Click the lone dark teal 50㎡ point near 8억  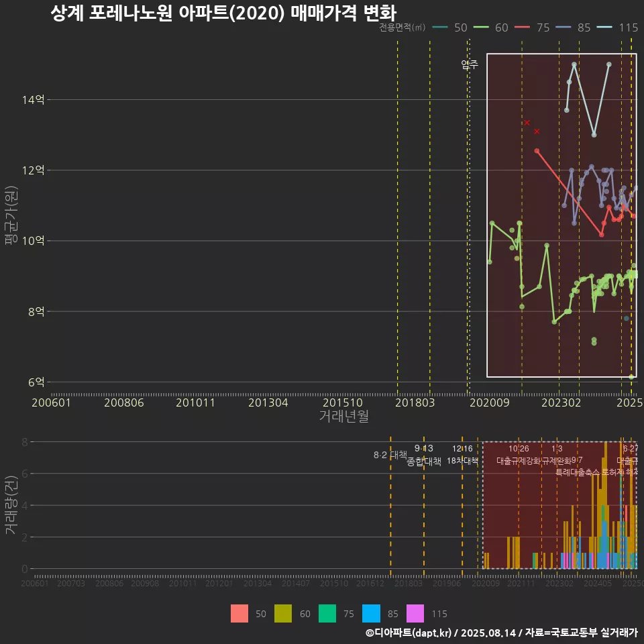tap(627, 318)
